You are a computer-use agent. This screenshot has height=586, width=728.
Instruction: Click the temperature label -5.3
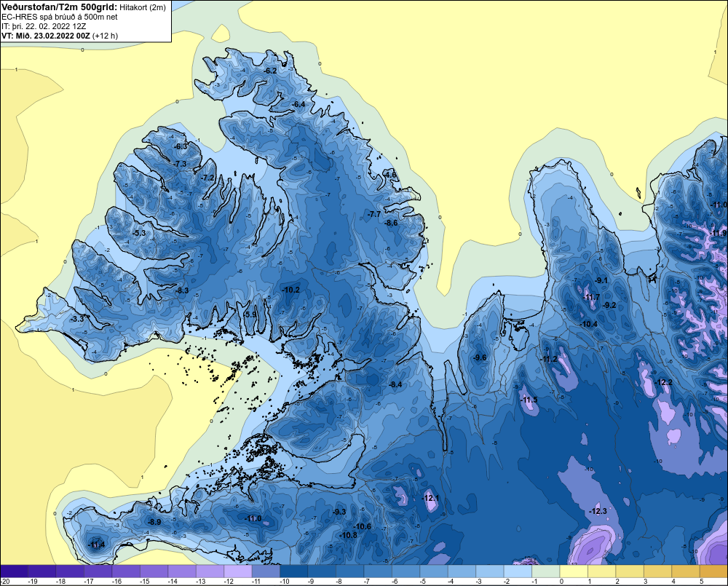click(139, 233)
